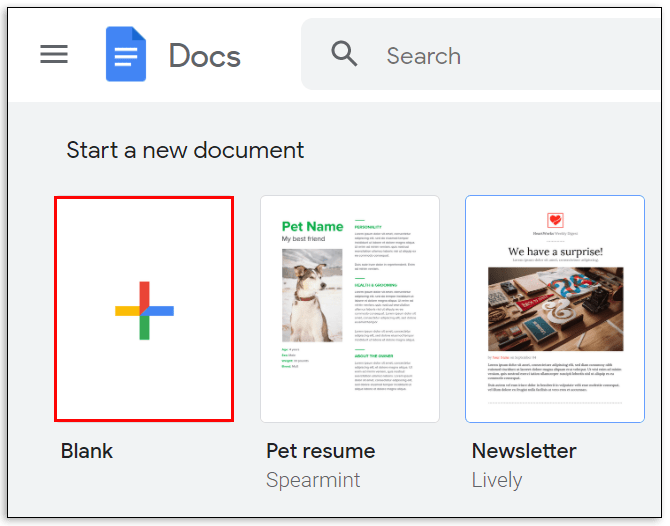Click the multicolored plus icon

click(x=144, y=311)
